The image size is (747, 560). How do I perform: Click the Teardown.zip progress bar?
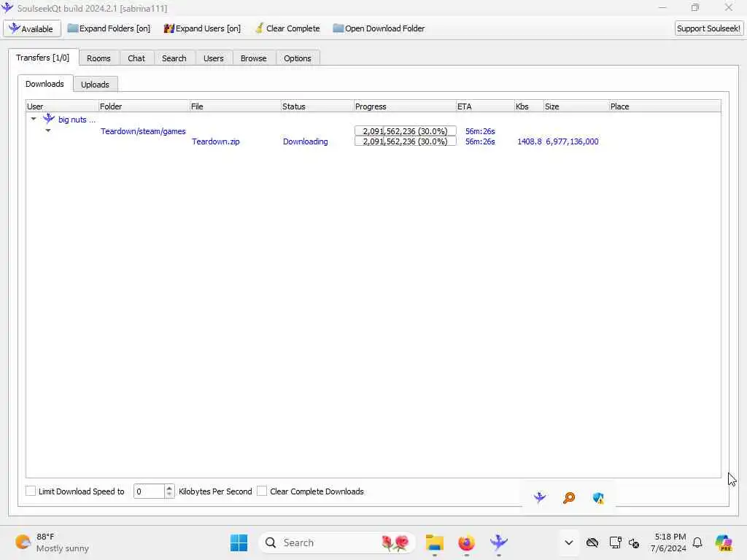405,141
